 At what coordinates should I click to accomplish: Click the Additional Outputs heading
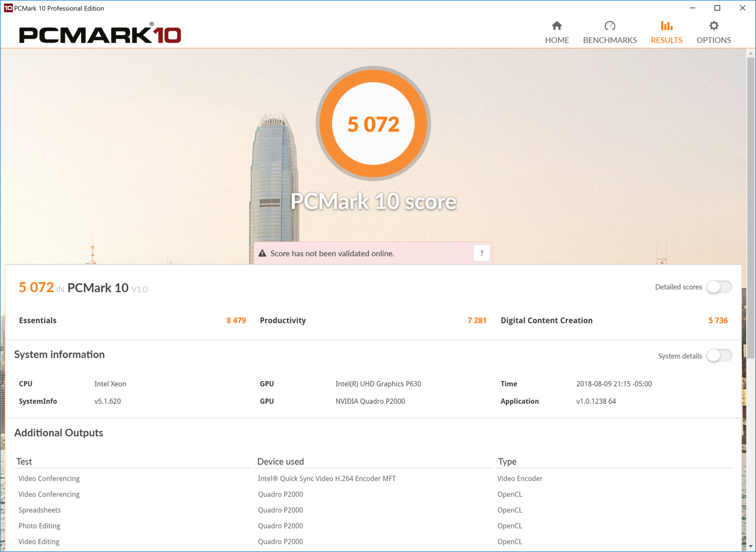point(58,433)
